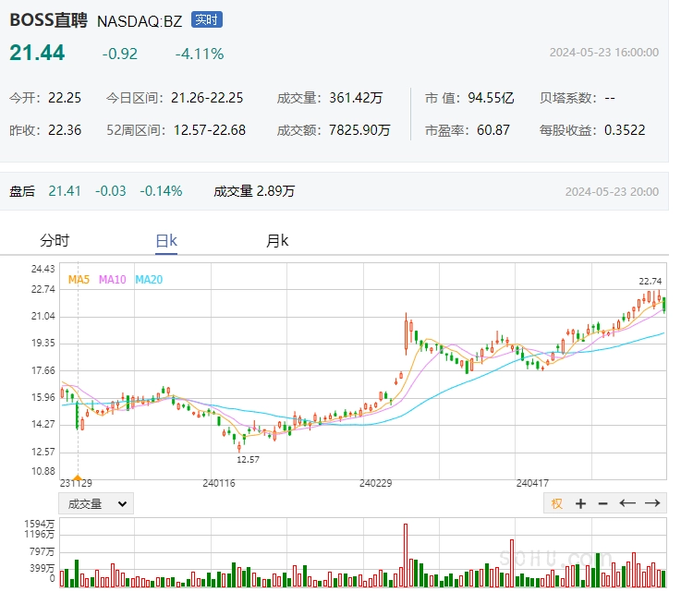This screenshot has width=681, height=616.
Task: Click the after-hours 成交量 2.89万 text
Action: [254, 191]
